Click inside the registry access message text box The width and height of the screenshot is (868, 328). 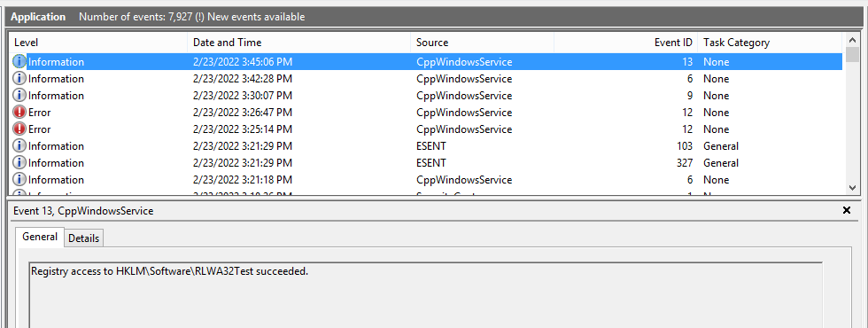[425, 294]
